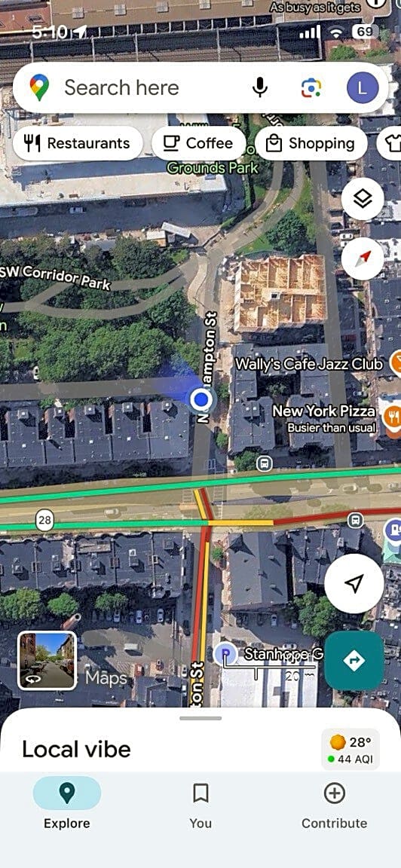
Task: Open the account profile avatar L
Action: pyautogui.click(x=363, y=88)
